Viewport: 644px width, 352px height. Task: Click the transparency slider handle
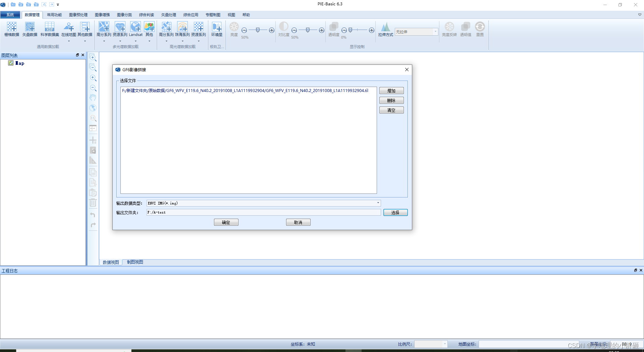point(351,30)
